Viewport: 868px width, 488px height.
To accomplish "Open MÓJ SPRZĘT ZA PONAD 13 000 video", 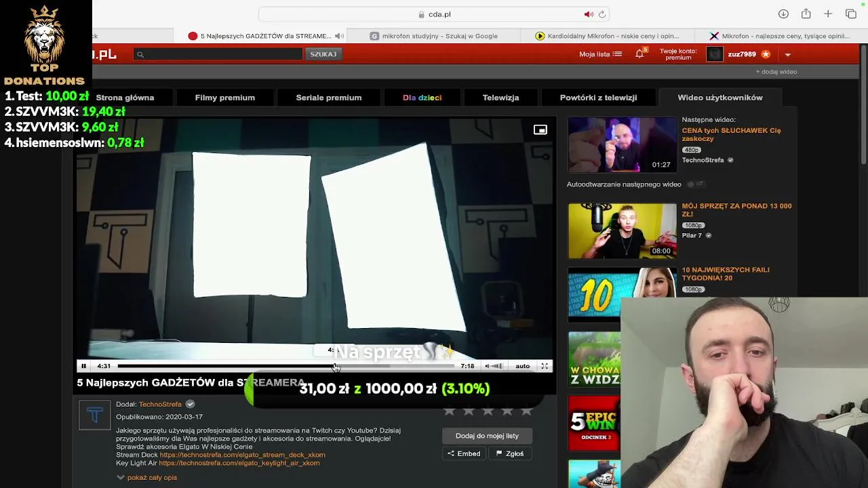I will click(736, 210).
